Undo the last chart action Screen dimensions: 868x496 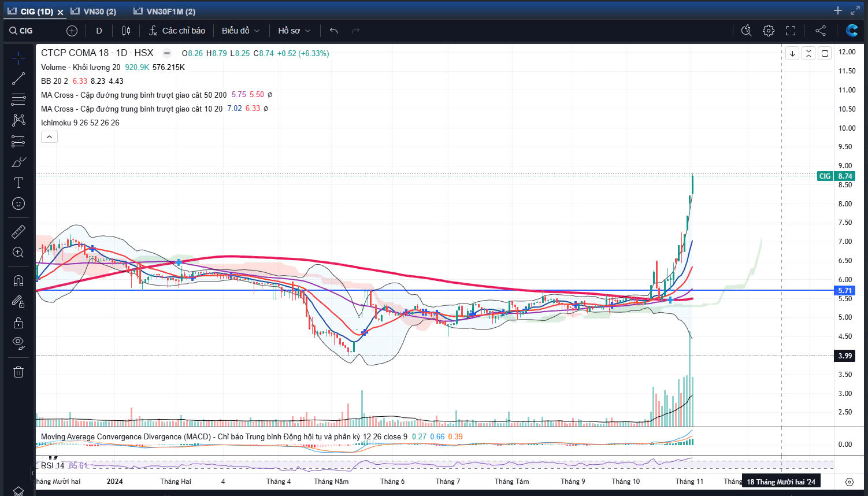tap(333, 31)
